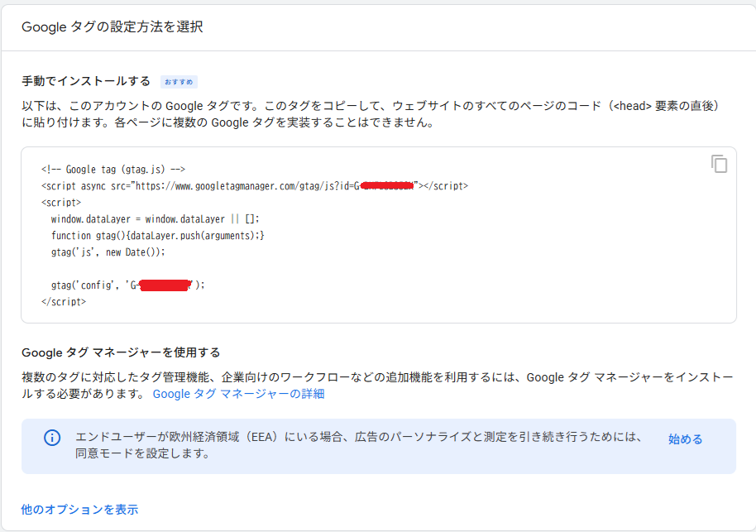The height and width of the screenshot is (532, 756).
Task: Click the gtag('js', new Date()) line
Action: pos(108,252)
